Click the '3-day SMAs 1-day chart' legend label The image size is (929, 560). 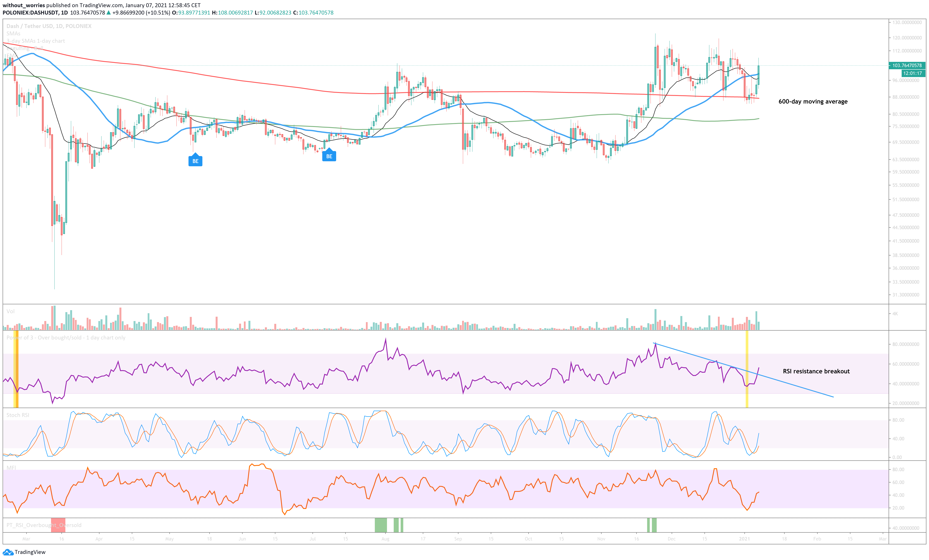[36, 41]
